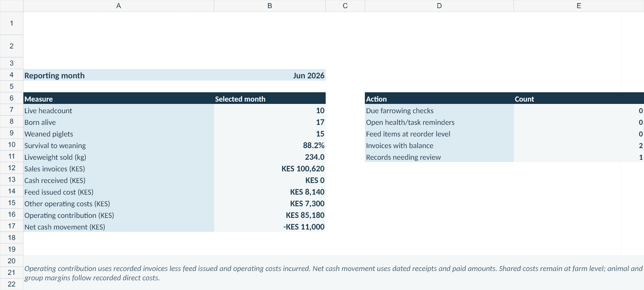Click the 'Records needing review' cell

pyautogui.click(x=439, y=156)
